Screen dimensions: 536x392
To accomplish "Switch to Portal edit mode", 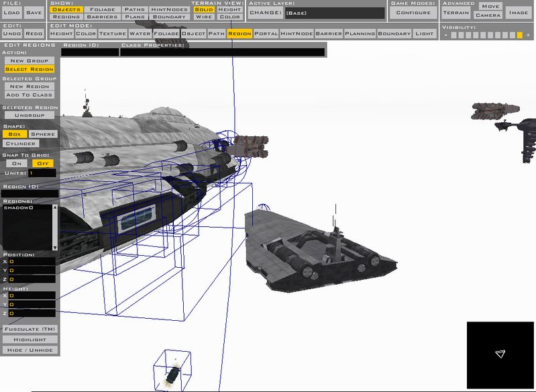I will click(x=266, y=34).
